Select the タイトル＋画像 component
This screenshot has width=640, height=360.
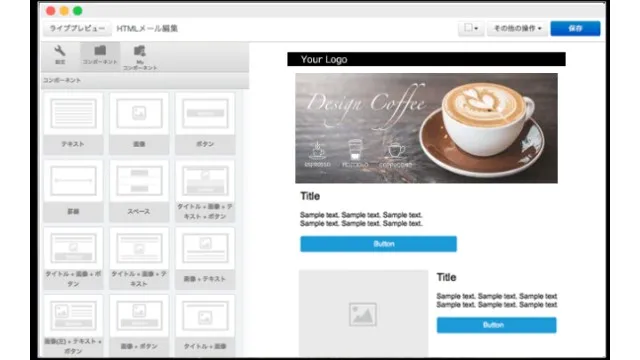(205, 325)
